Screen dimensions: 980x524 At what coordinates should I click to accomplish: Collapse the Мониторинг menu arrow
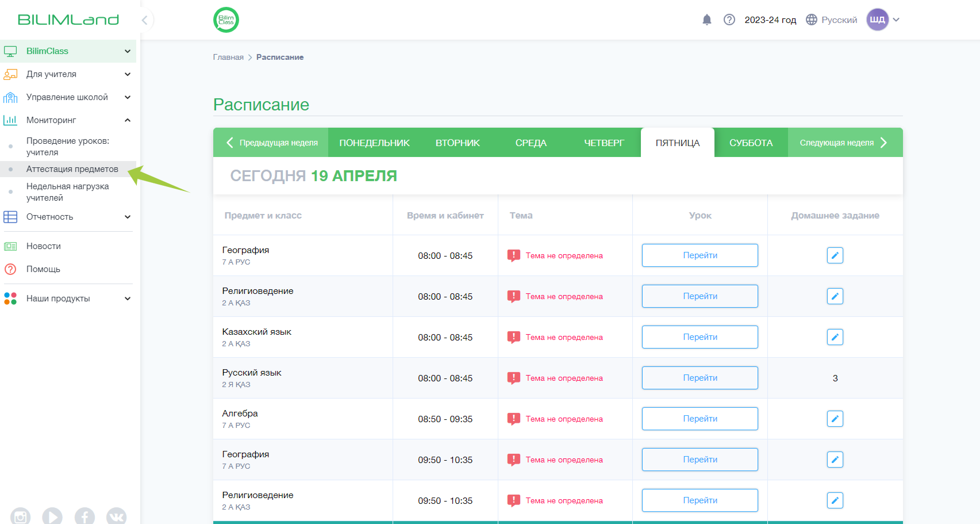pyautogui.click(x=128, y=120)
